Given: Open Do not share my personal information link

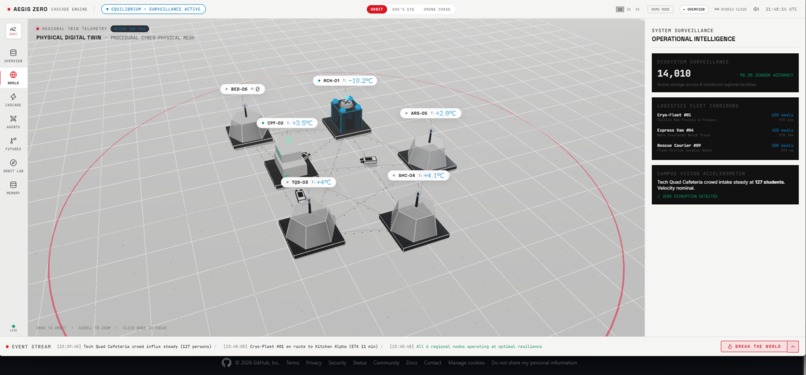Looking at the screenshot, I should click(x=534, y=363).
